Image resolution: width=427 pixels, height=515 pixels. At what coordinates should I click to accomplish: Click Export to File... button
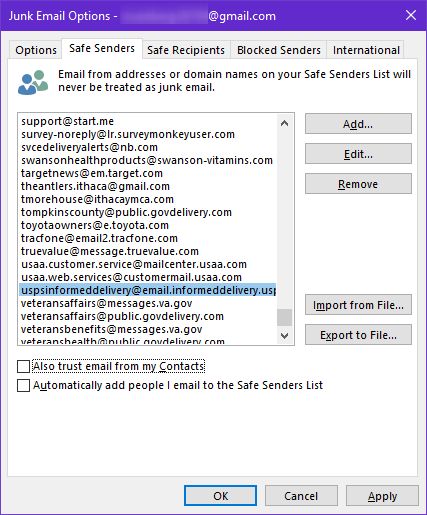[x=358, y=335]
